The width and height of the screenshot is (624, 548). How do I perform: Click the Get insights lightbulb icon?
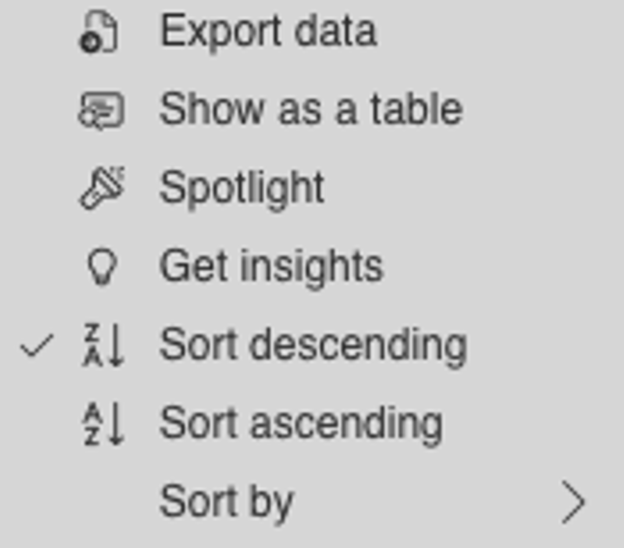click(x=102, y=267)
